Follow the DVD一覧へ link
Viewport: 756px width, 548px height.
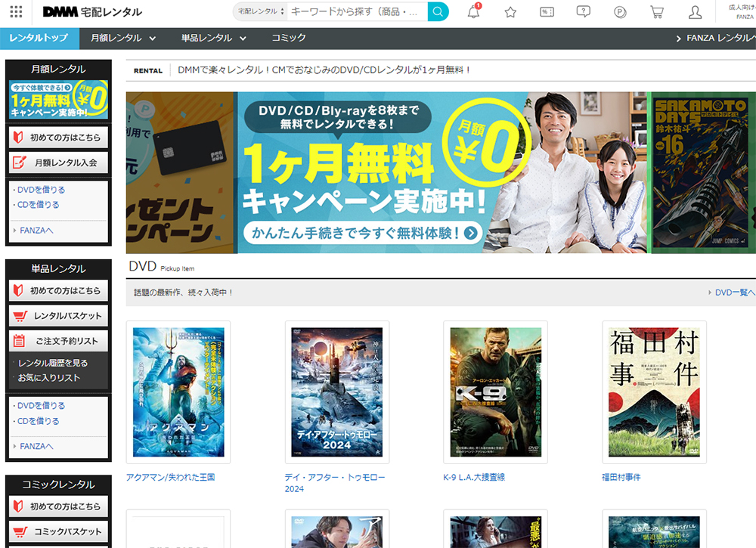coord(730,293)
